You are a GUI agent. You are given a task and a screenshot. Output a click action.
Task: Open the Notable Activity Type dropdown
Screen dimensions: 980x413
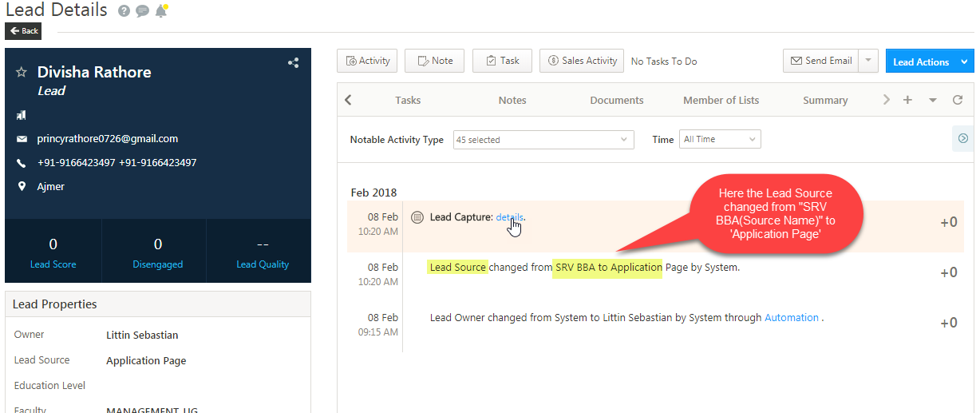point(543,140)
